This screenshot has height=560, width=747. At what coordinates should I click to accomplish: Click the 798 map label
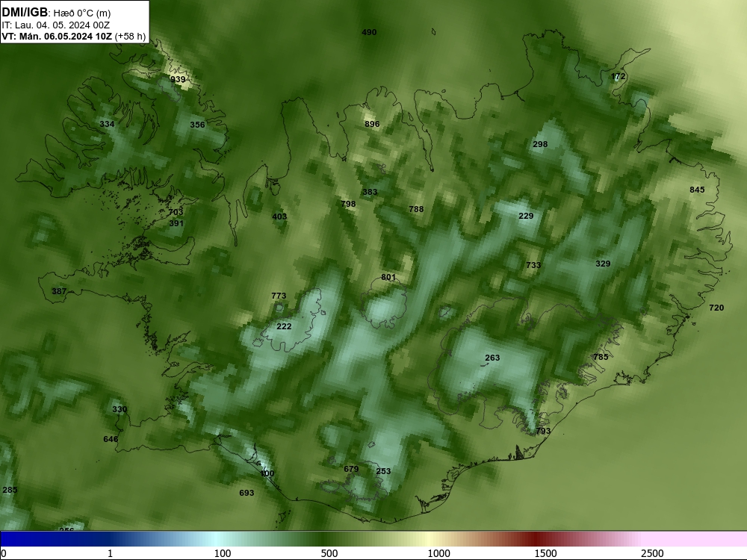pos(348,204)
